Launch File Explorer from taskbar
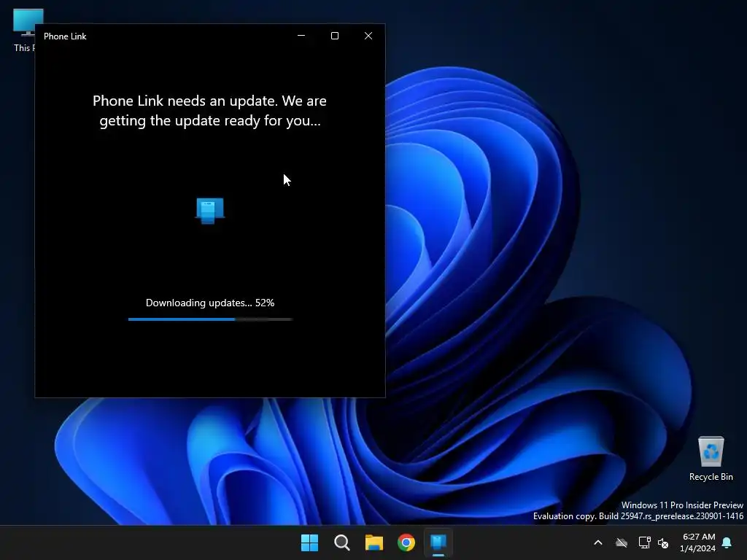Image resolution: width=747 pixels, height=560 pixels. pyautogui.click(x=374, y=542)
